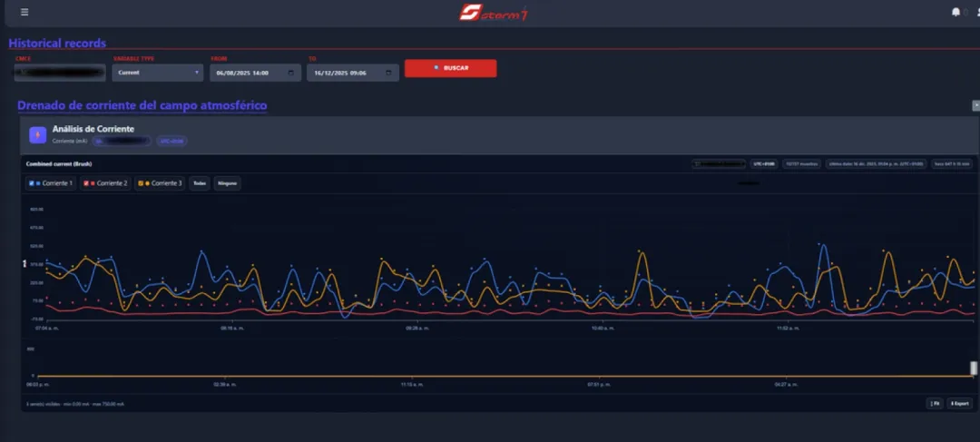Toggle Corriente 2 series checkbox
980x442 pixels.
(x=86, y=183)
